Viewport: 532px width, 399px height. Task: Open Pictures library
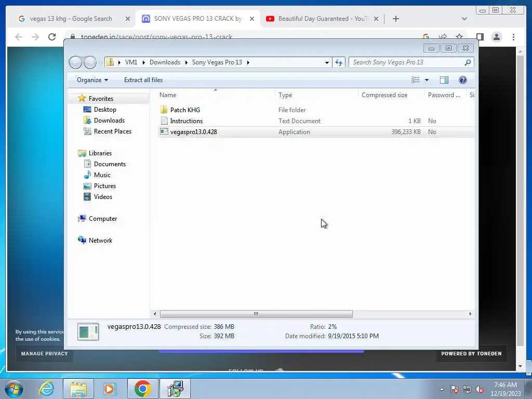click(x=104, y=186)
